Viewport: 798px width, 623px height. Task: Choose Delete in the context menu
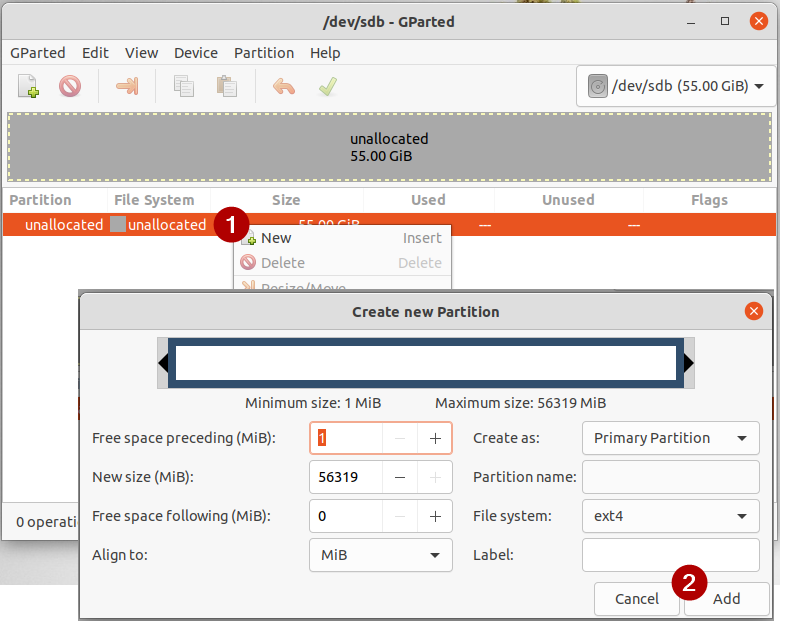[x=342, y=263]
